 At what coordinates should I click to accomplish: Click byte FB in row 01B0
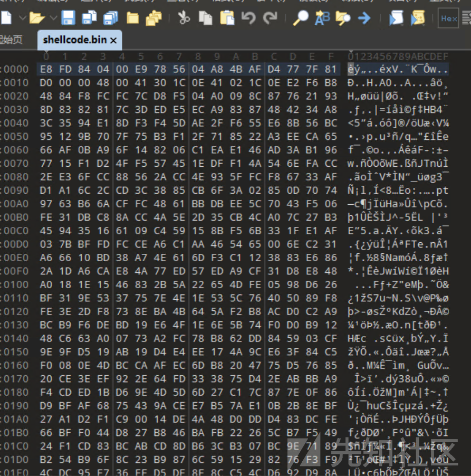(217, 433)
